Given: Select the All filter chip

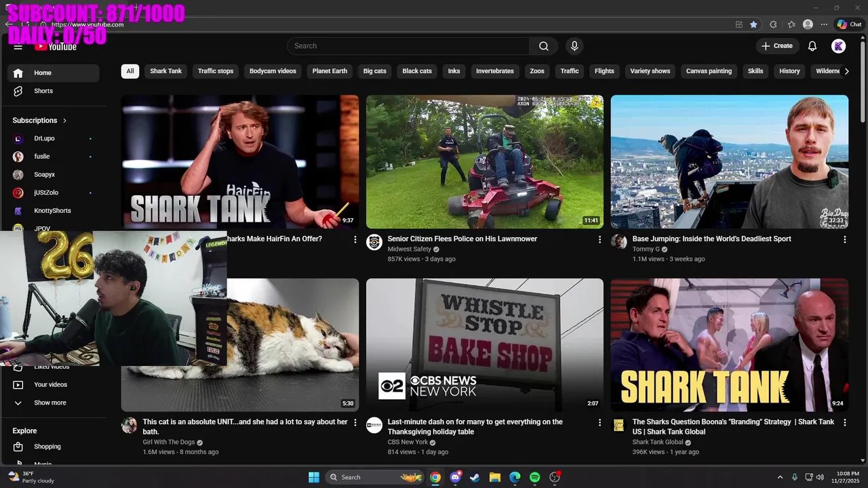Looking at the screenshot, I should pos(130,71).
